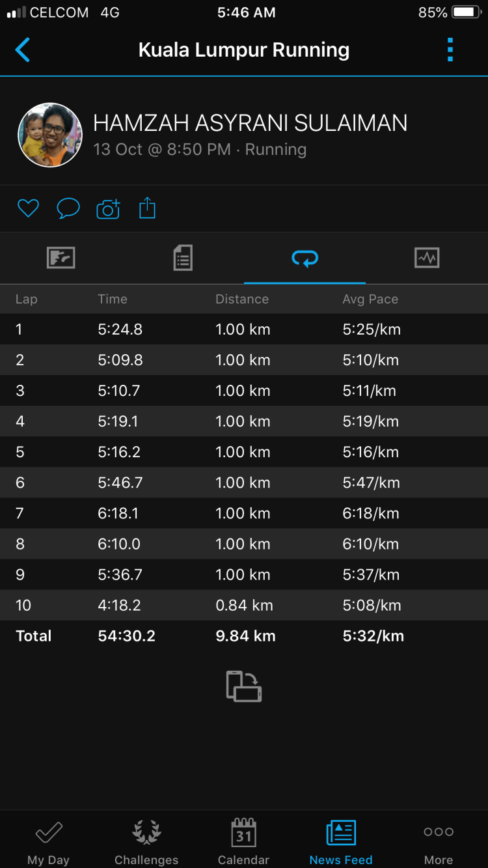The height and width of the screenshot is (868, 488).
Task: Tap the Avg Pace column header
Action: click(x=370, y=299)
